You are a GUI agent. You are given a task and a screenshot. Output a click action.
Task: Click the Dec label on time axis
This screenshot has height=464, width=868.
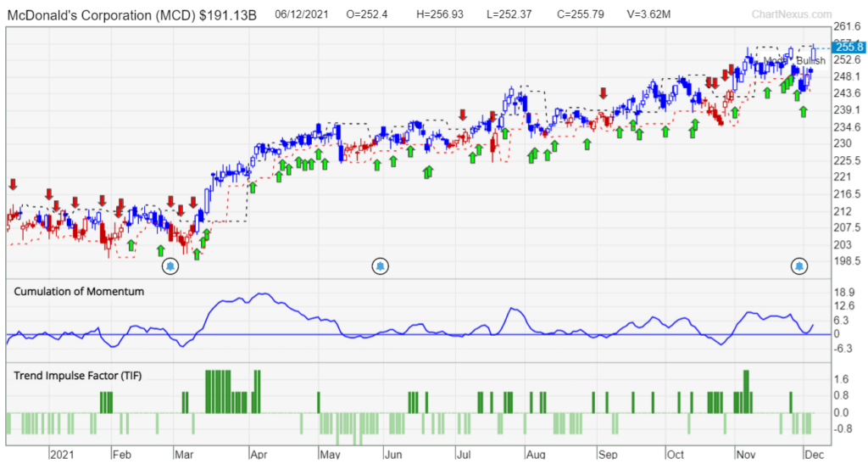tap(815, 455)
